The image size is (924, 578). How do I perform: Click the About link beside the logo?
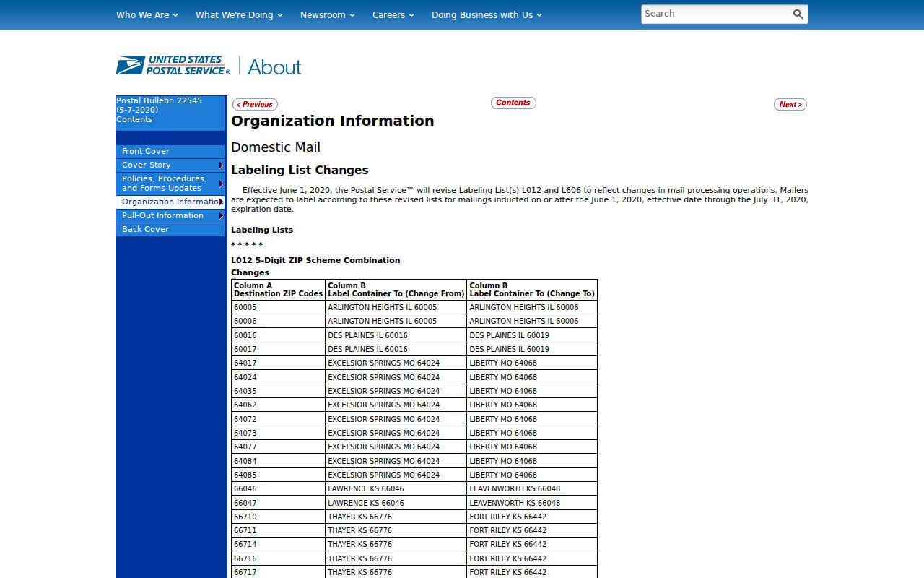(274, 66)
